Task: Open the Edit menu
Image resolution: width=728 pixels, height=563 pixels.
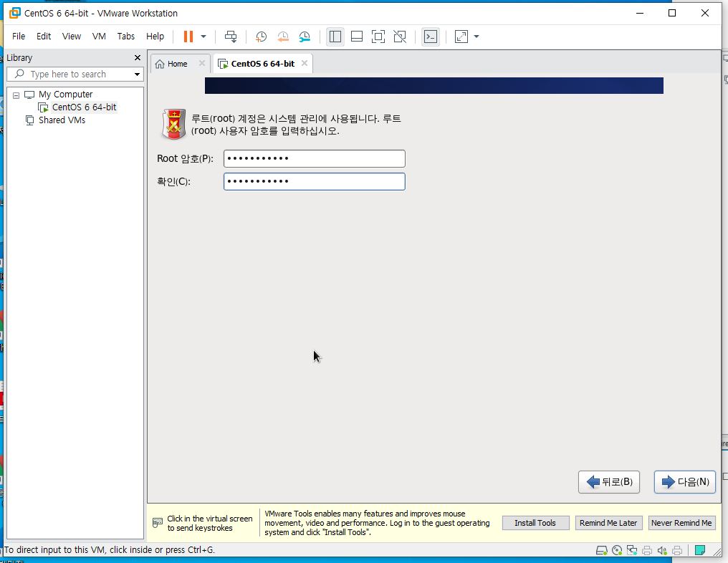Action: pyautogui.click(x=44, y=37)
